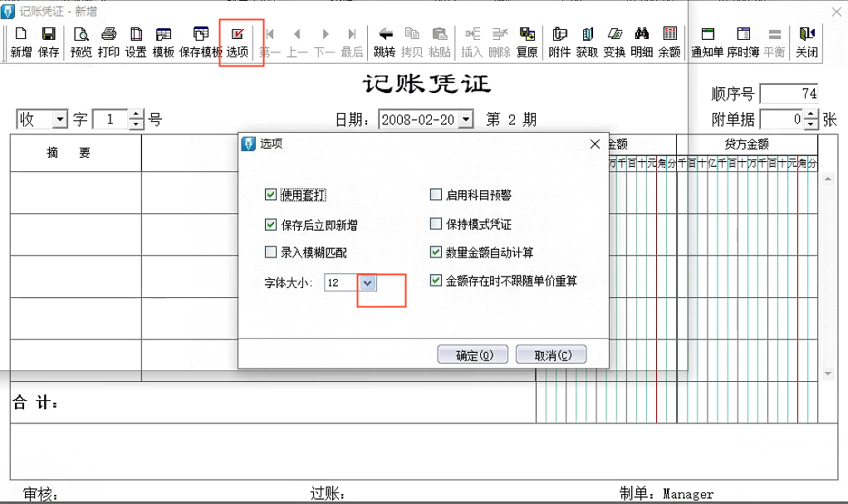Image resolution: width=848 pixels, height=504 pixels.
Task: Click the 打印 (Print) printer icon
Action: tap(108, 42)
